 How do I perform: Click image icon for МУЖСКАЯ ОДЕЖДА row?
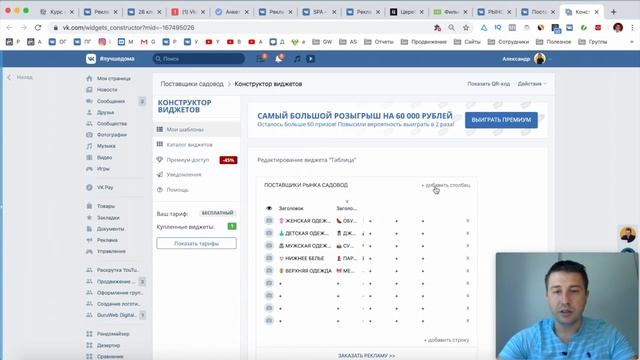point(269,246)
